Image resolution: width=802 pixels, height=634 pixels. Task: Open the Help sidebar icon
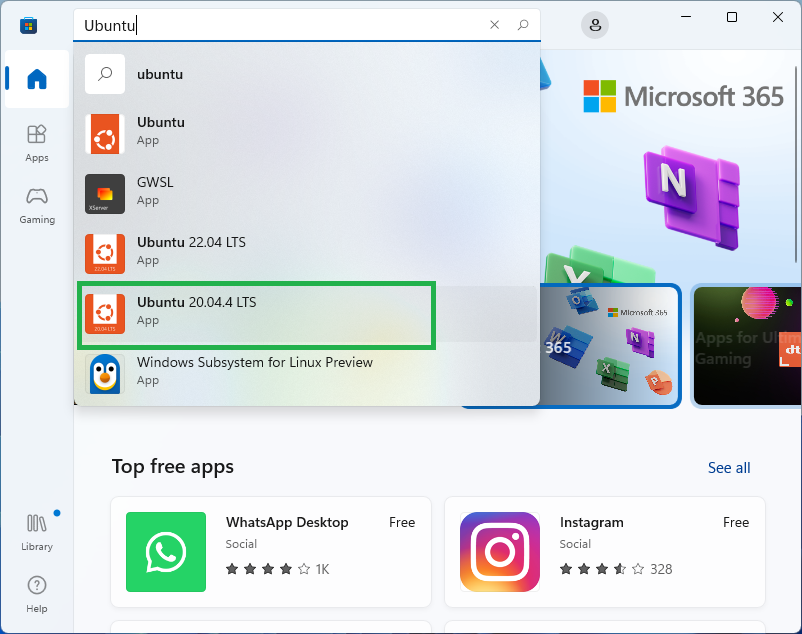37,595
